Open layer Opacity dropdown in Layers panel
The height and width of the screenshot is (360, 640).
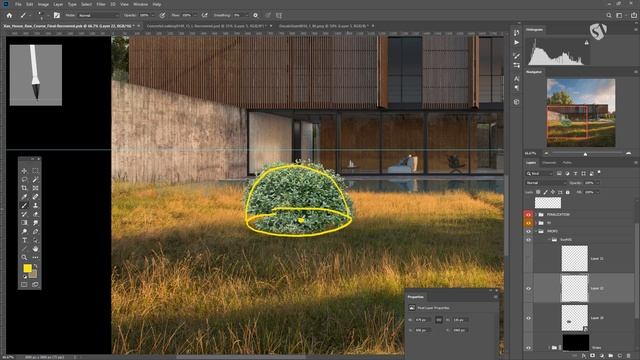(x=597, y=183)
